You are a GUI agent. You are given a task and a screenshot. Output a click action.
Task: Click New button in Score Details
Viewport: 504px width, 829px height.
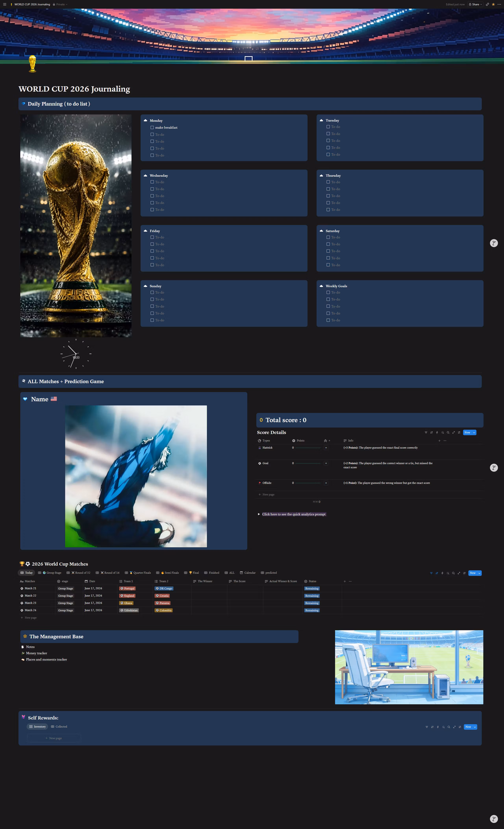tap(467, 433)
